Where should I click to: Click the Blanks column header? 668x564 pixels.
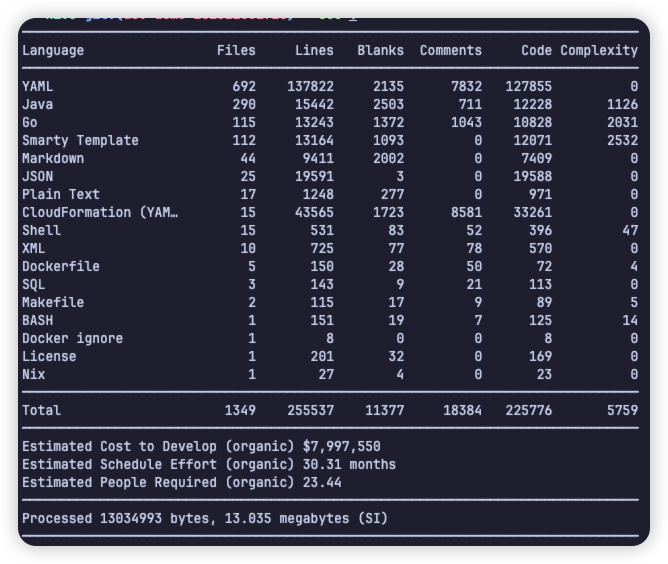pyautogui.click(x=380, y=50)
